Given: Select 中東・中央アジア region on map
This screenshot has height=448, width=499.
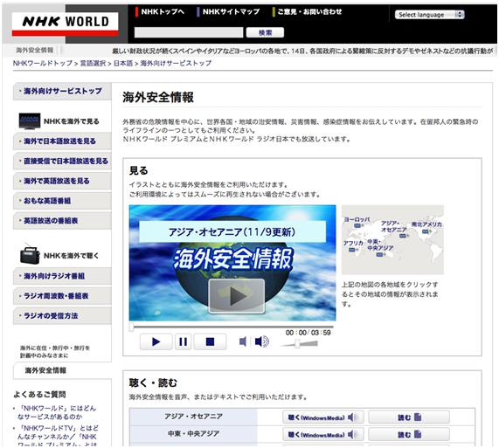Looking at the screenshot, I should (380, 247).
